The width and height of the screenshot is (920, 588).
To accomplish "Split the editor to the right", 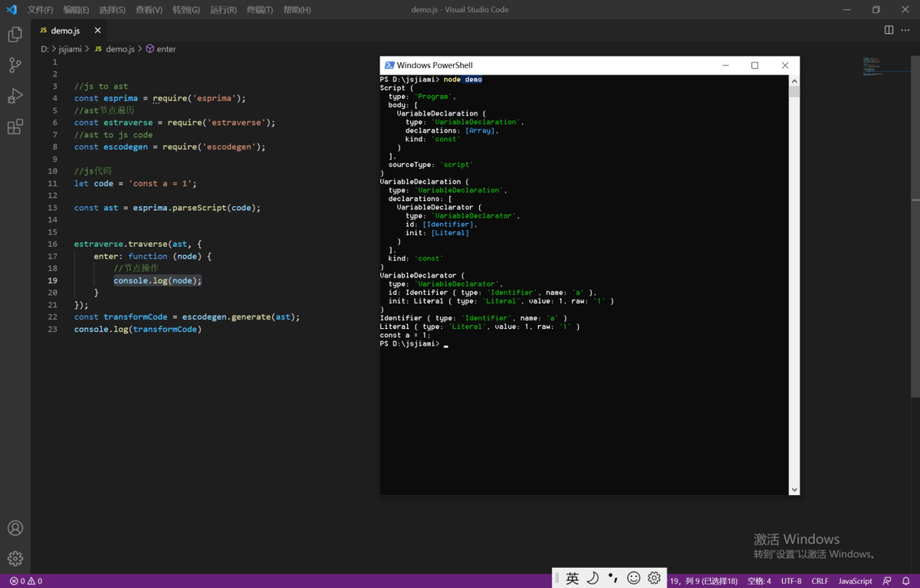I will [x=889, y=30].
